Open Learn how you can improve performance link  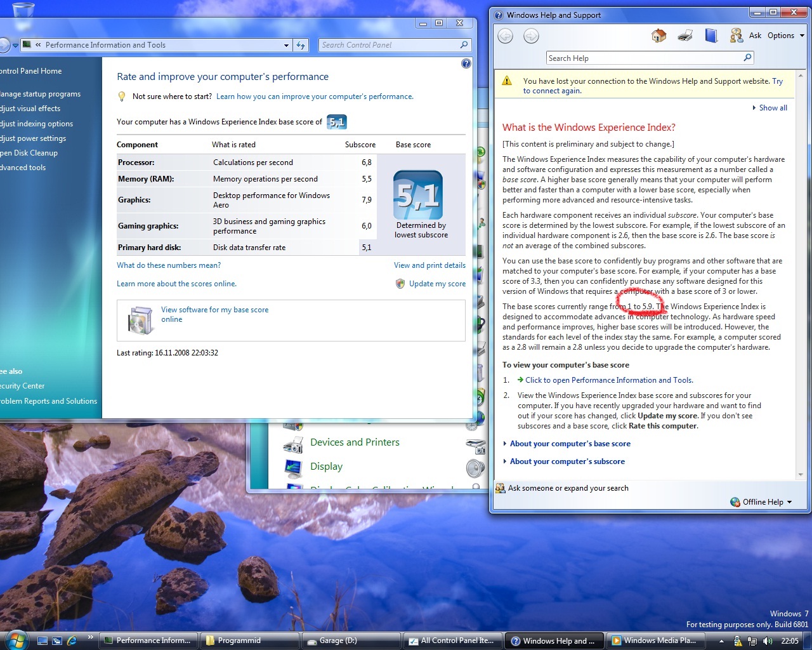[x=315, y=96]
